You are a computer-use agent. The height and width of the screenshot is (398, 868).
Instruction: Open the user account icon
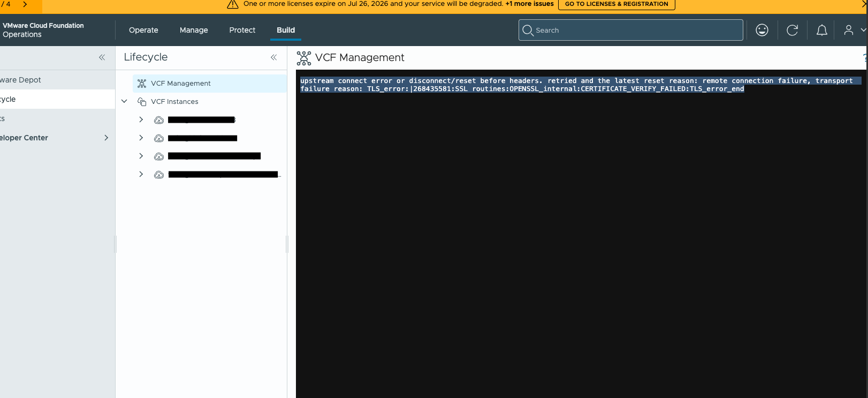[849, 30]
